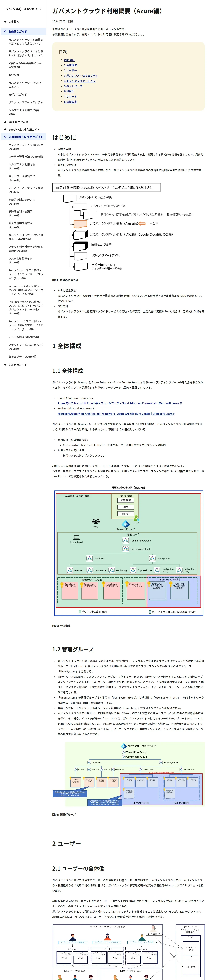Jump to 8 初期設定 in 目次
210x980 pixels.
coord(70,102)
